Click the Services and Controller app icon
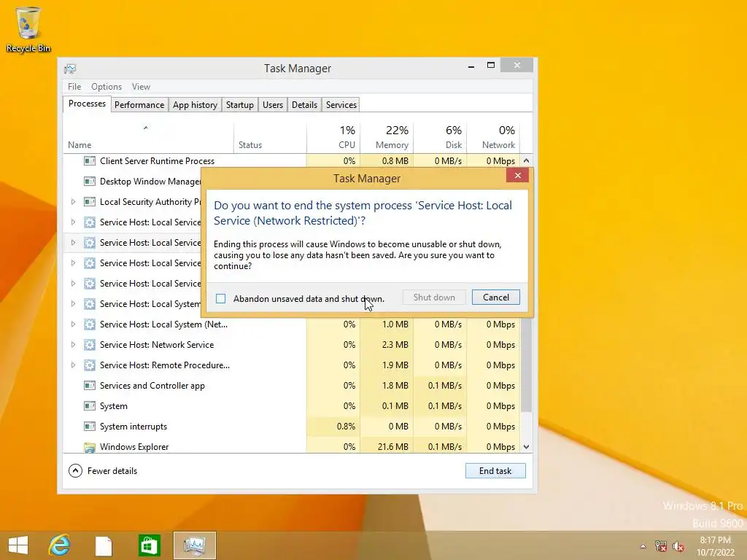Viewport: 747px width, 560px height. 89,386
